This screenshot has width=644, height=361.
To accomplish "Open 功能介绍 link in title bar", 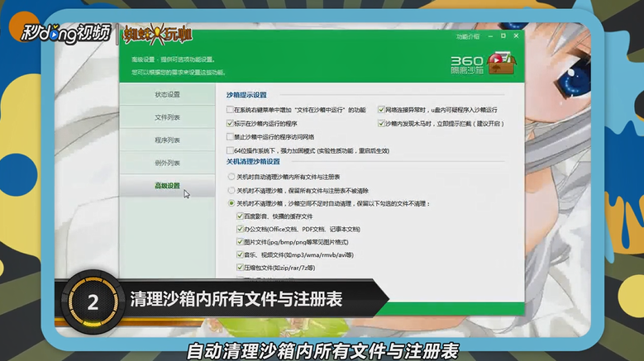I will [468, 36].
